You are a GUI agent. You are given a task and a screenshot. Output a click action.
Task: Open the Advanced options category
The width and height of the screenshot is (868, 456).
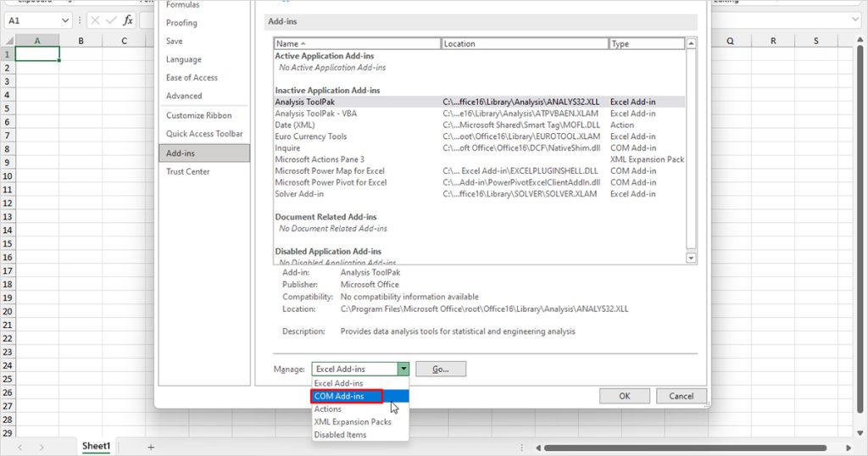coord(204,96)
